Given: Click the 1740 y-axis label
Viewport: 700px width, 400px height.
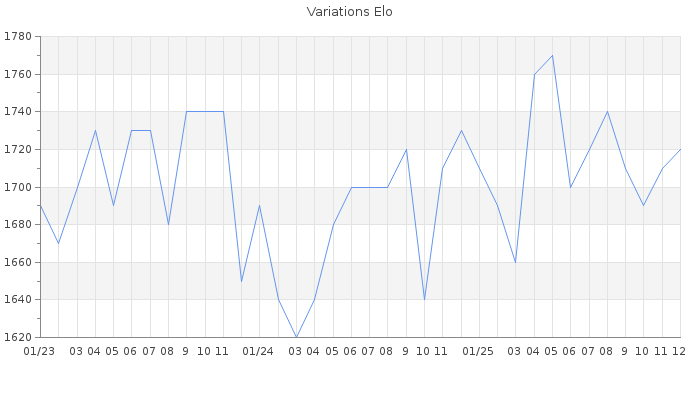Looking at the screenshot, I should pos(18,112).
